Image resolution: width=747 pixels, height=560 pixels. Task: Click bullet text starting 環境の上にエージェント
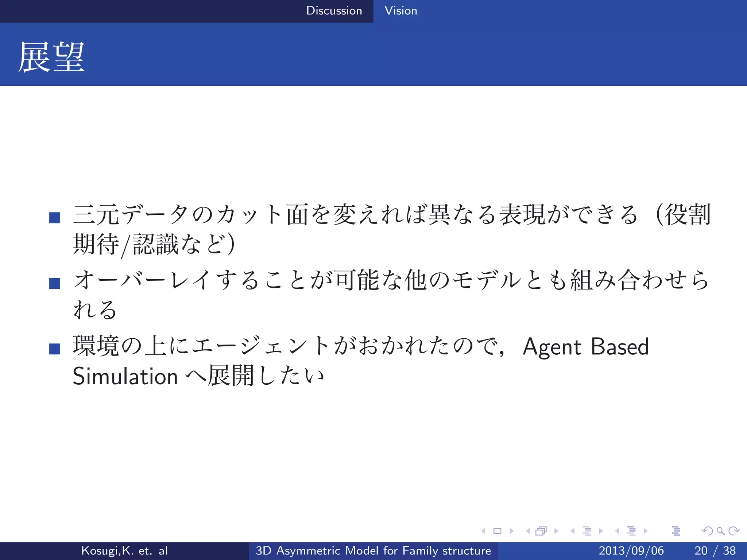[361, 361]
